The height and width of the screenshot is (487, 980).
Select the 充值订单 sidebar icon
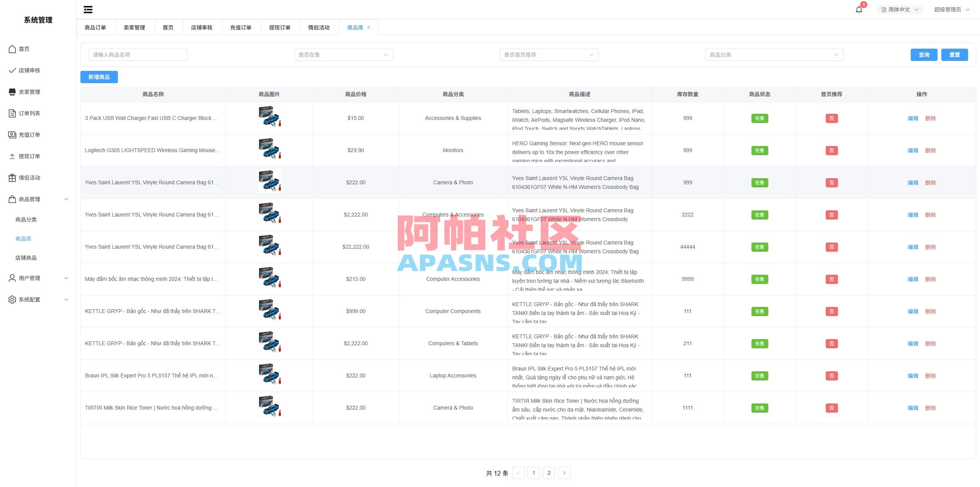[x=12, y=134]
